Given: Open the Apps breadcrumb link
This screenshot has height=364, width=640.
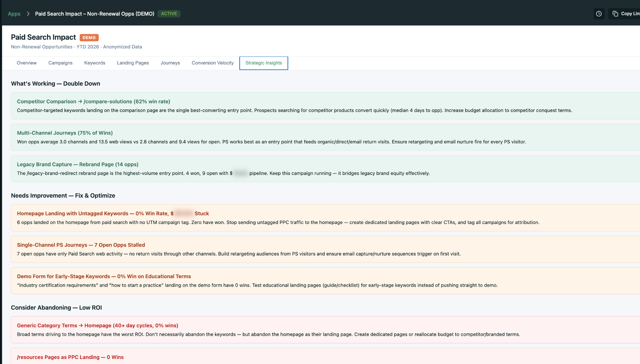Looking at the screenshot, I should [x=14, y=14].
